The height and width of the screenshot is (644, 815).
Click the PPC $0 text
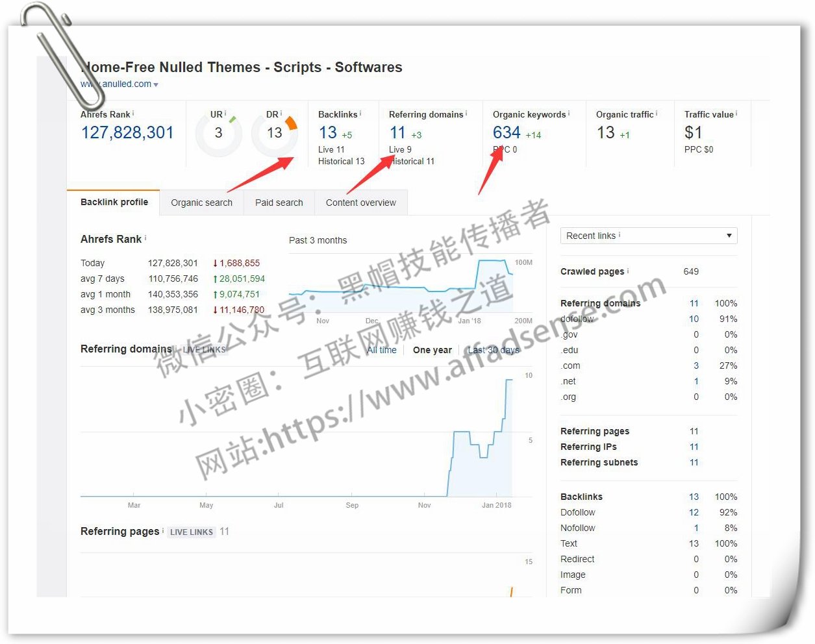point(699,149)
